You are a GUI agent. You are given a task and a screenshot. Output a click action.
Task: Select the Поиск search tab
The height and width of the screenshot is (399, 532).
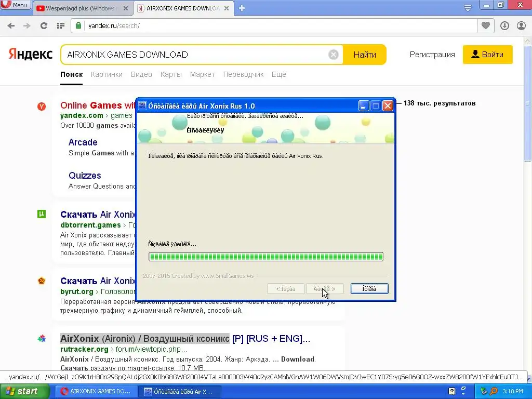point(72,74)
